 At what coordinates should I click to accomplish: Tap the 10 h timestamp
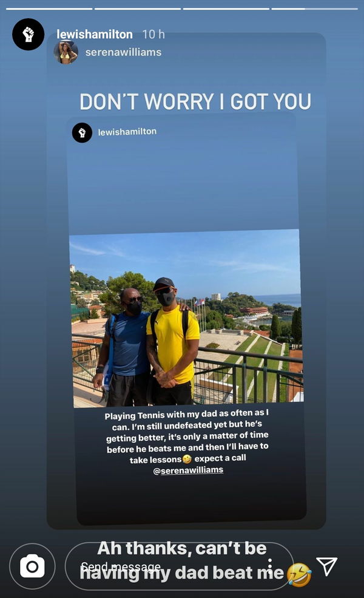[x=153, y=35]
